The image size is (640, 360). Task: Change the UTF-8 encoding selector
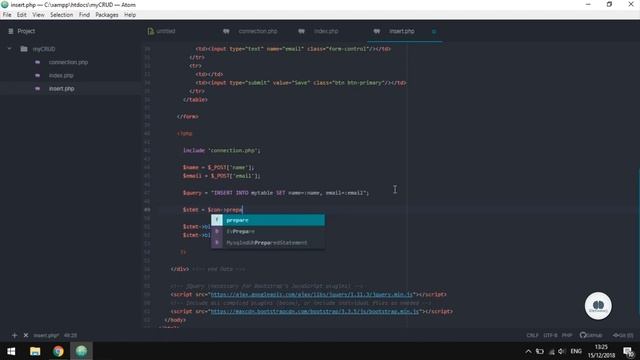[550, 336]
